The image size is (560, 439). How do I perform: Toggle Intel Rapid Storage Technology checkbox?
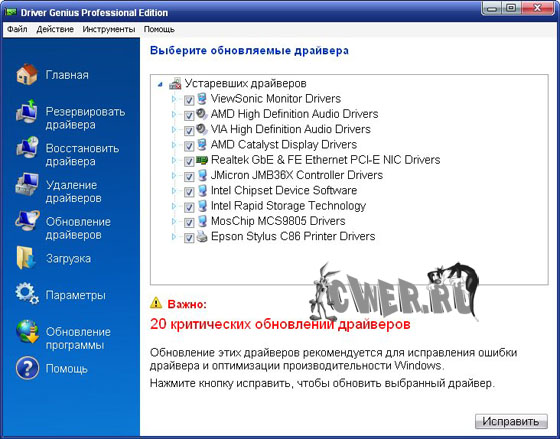(x=189, y=208)
